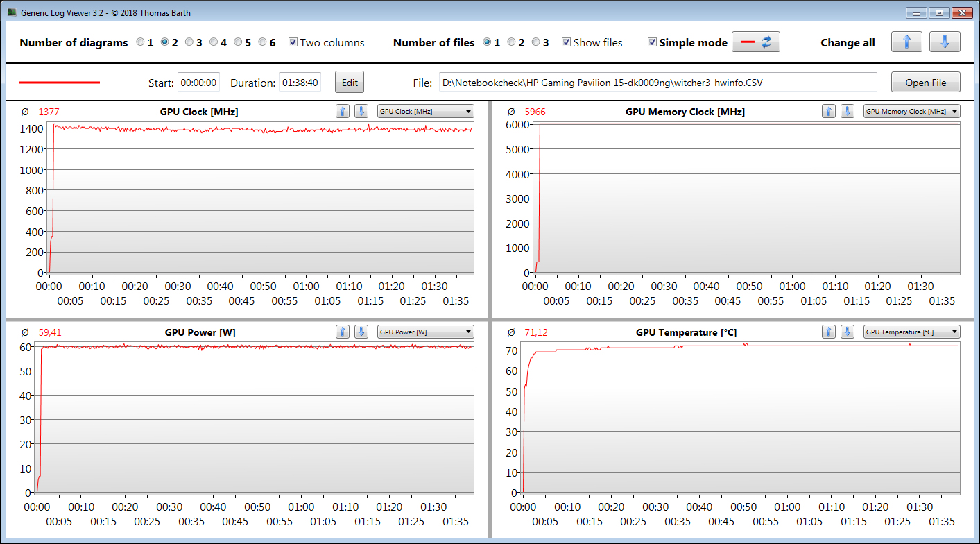This screenshot has height=544, width=980.
Task: Open the GPU Temperature [°C] dropdown
Action: coord(911,332)
